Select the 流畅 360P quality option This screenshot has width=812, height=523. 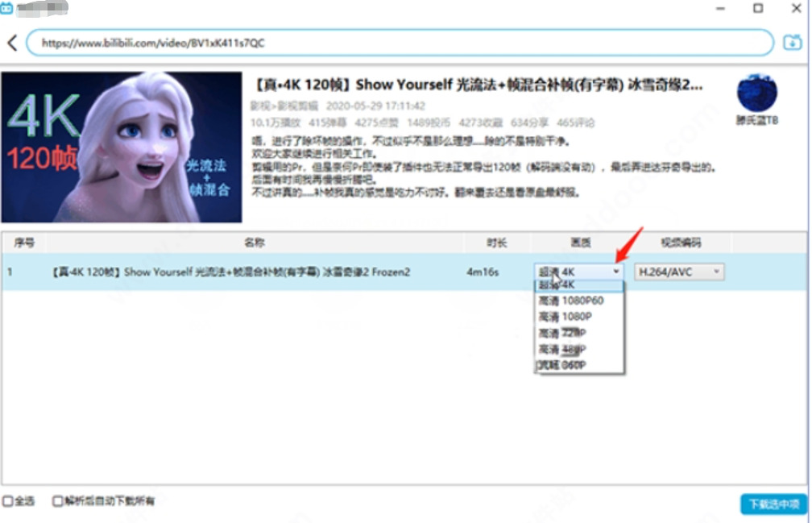click(x=579, y=364)
